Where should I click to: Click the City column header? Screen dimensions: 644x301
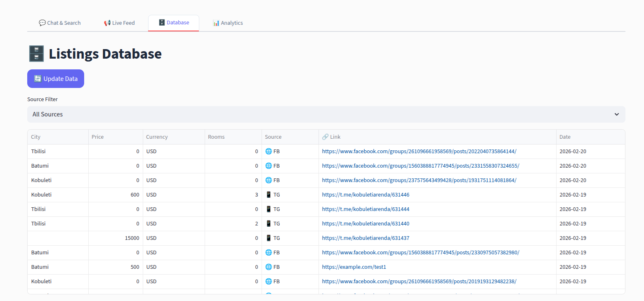36,137
